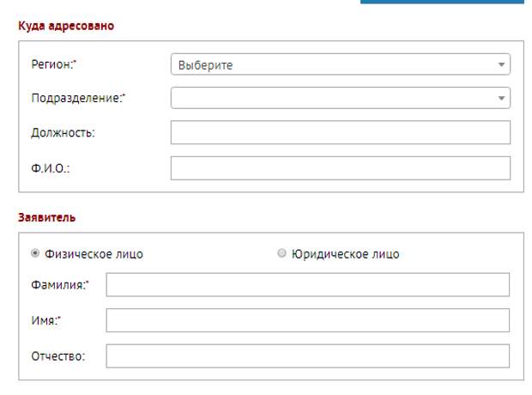Screen dimensions: 532x395
Task: Click the Куда адресовано section heading
Action: (66, 26)
